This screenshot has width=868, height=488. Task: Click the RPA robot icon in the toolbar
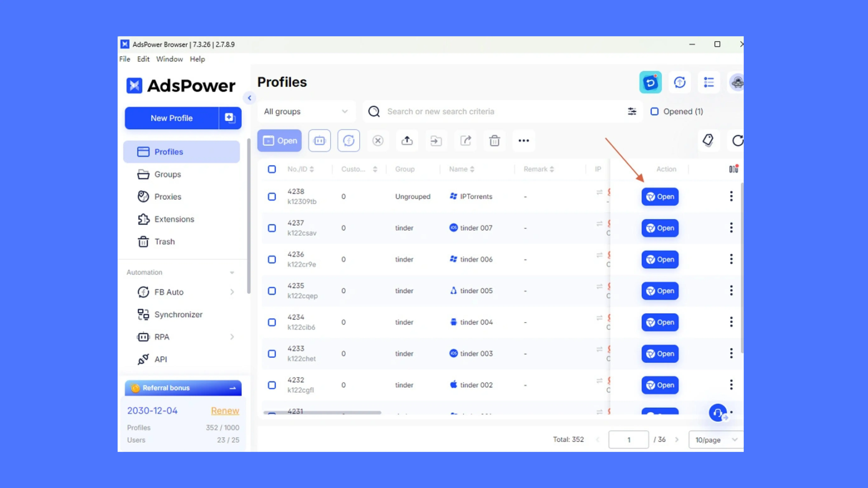(319, 141)
